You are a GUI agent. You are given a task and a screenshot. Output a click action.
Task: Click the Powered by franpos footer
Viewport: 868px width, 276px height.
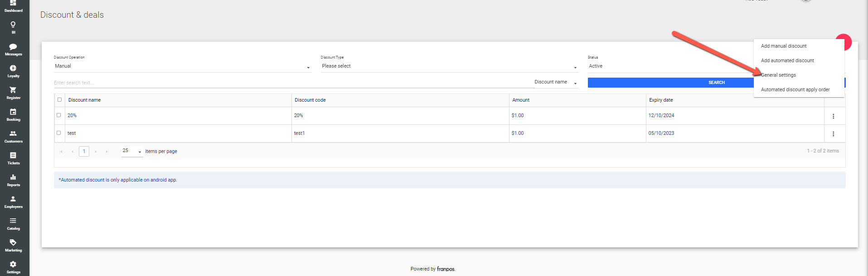click(x=433, y=269)
